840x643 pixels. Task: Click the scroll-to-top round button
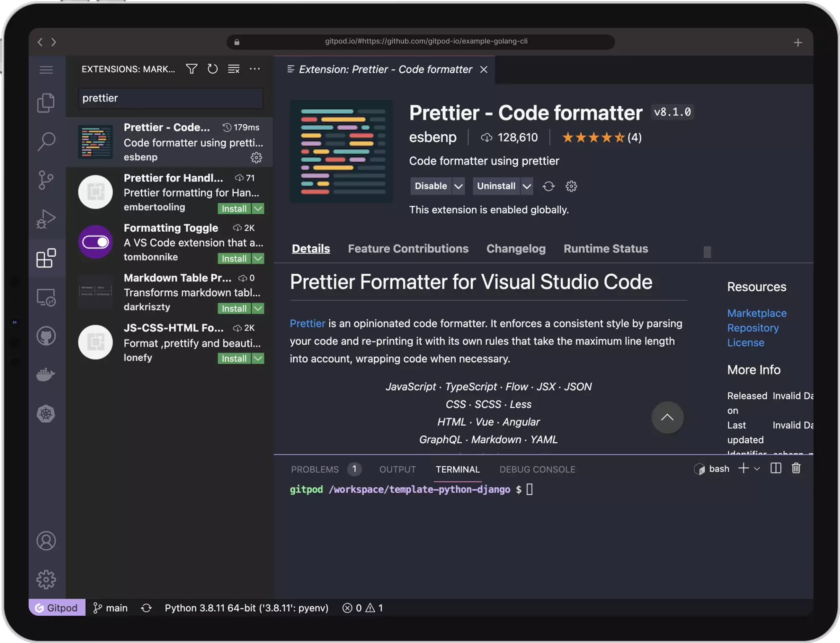click(x=667, y=418)
